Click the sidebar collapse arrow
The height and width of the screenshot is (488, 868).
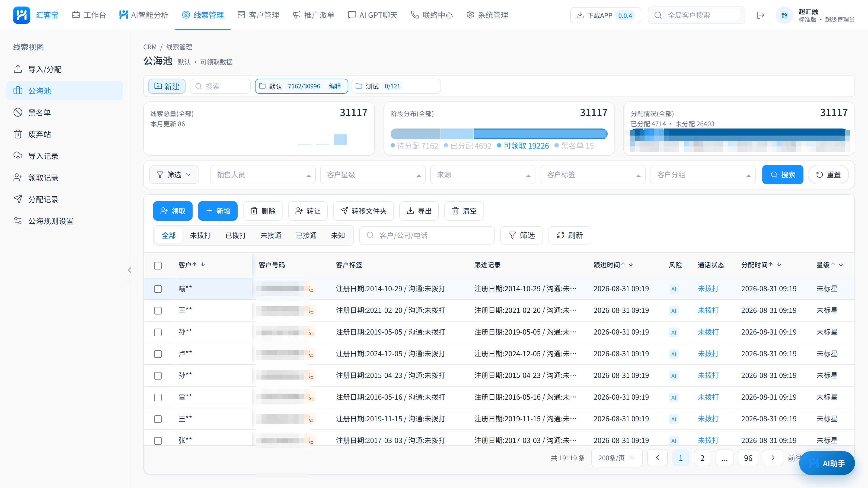tap(130, 270)
